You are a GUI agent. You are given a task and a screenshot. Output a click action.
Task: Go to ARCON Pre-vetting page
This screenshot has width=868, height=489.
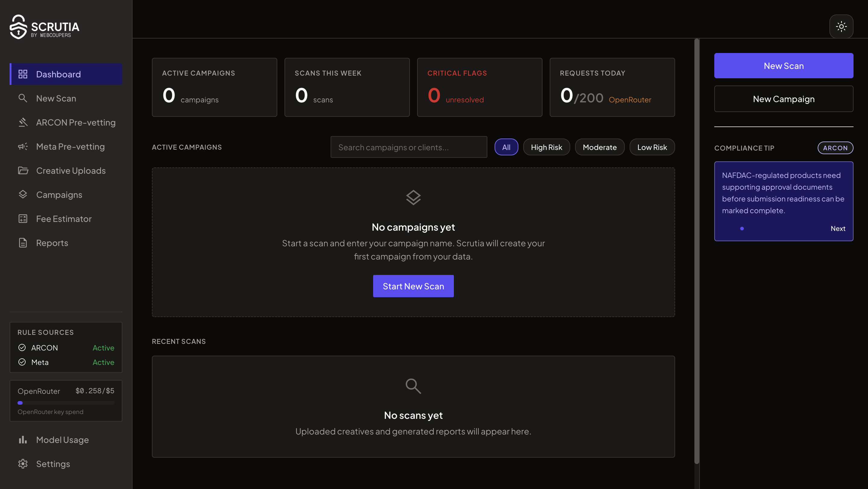pos(66,122)
